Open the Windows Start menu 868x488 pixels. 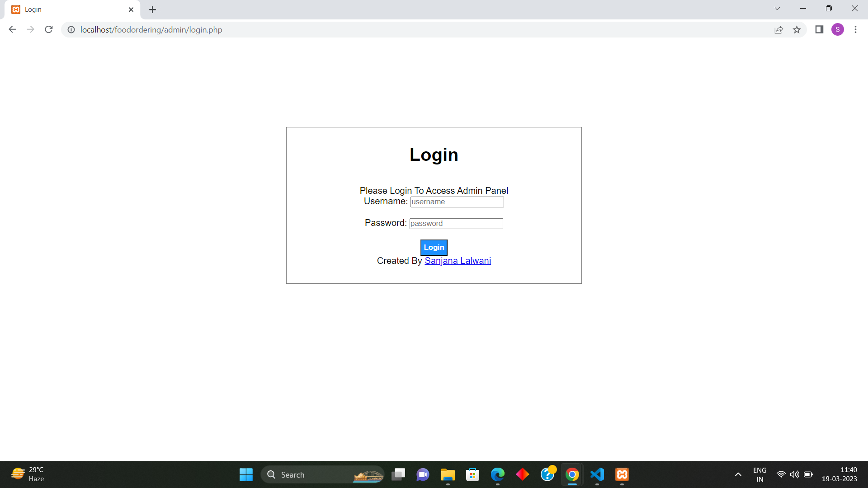(x=246, y=474)
